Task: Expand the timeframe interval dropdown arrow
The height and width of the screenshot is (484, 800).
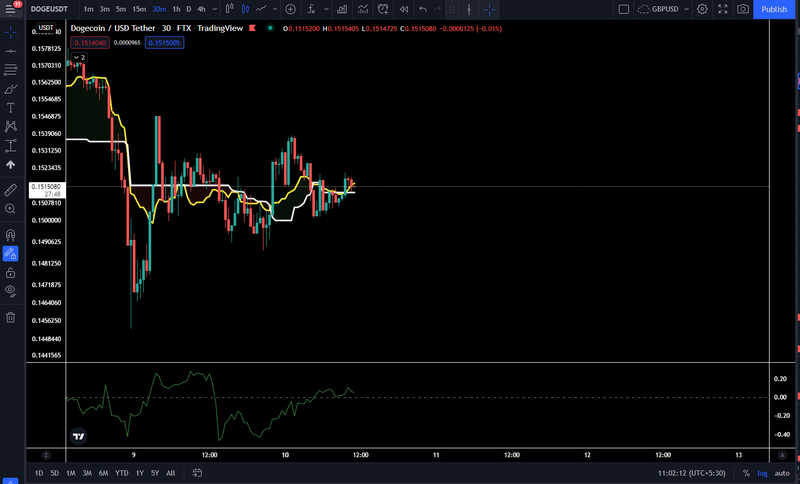Action: 214,9
